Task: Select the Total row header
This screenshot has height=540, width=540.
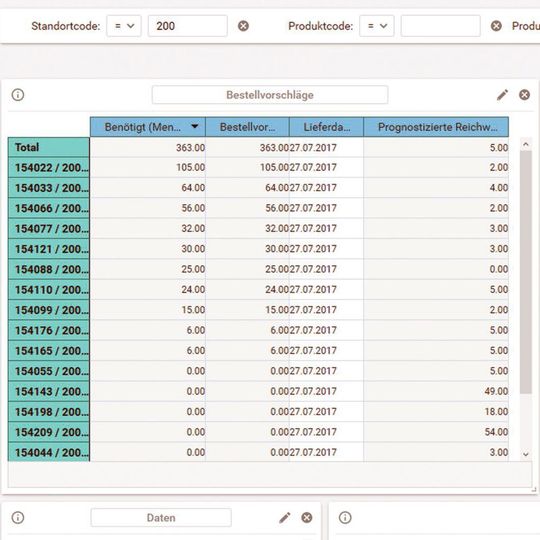Action: pos(49,147)
